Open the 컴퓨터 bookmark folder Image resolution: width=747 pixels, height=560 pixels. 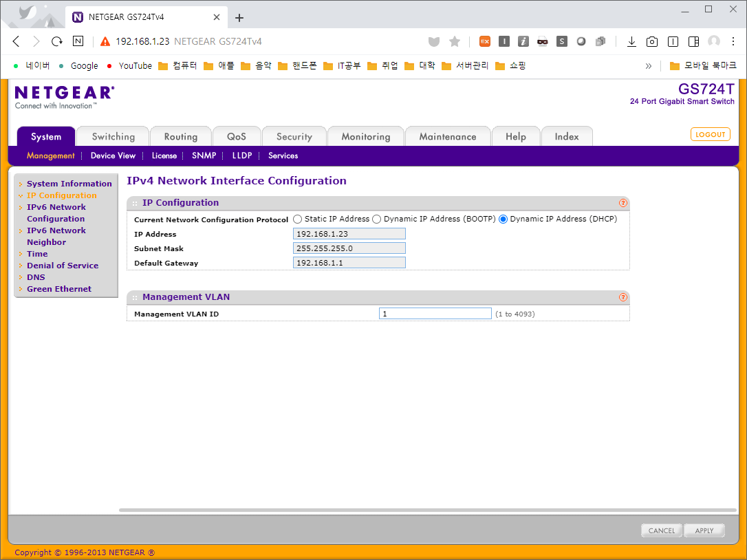(x=177, y=66)
